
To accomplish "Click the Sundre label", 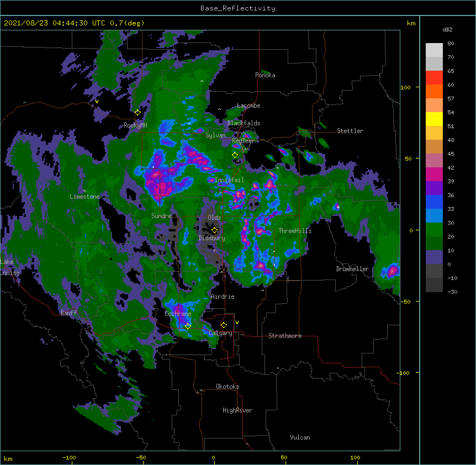I will point(161,216).
